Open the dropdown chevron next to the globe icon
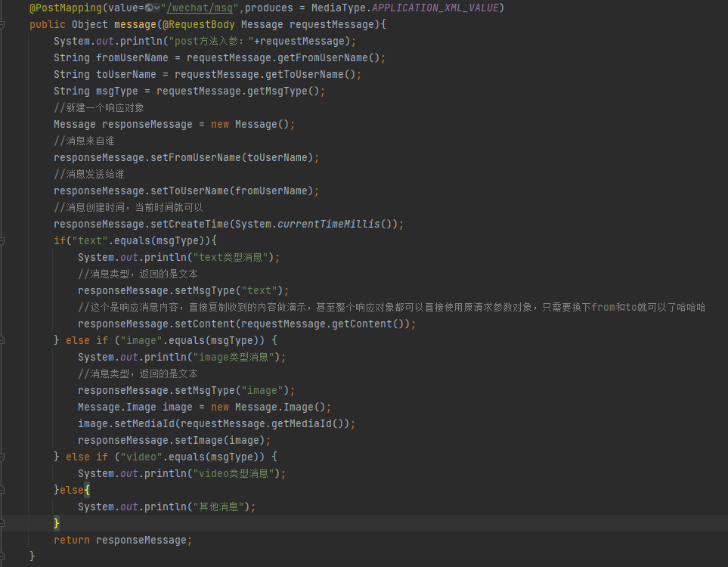This screenshot has width=728, height=567. [x=157, y=8]
